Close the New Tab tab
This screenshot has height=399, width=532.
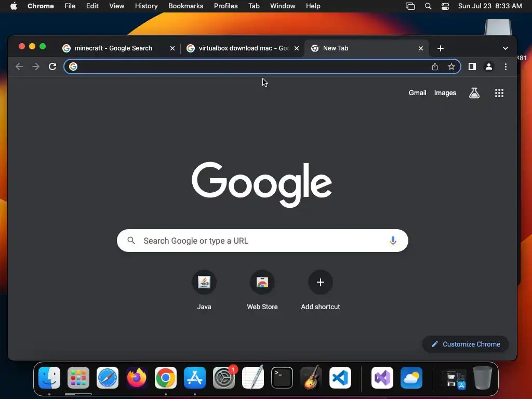pos(421,48)
